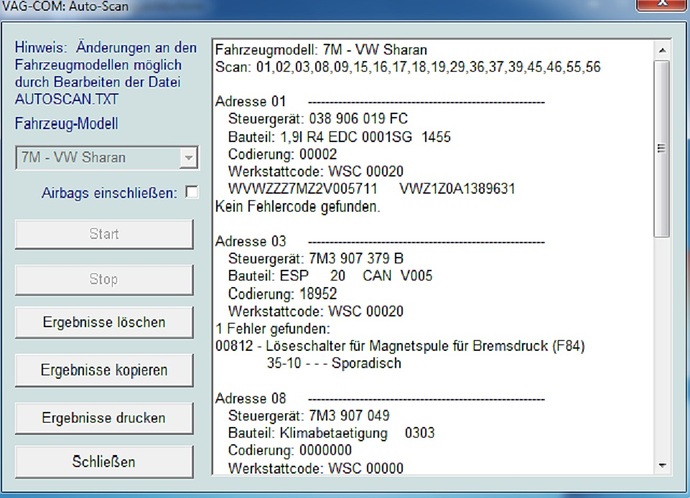Click 'Kein Fehlercode gefunden.' line
The width and height of the screenshot is (690, 498).
coord(297,206)
